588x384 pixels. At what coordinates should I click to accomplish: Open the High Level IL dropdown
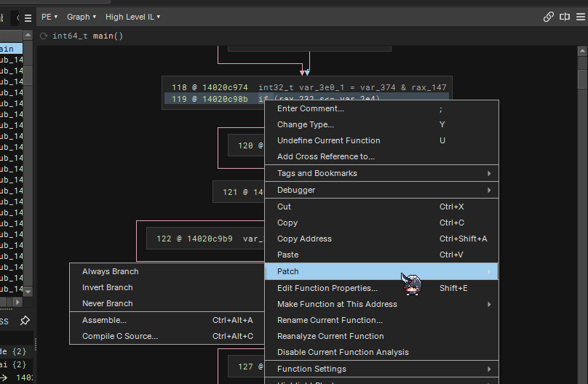[x=132, y=17]
